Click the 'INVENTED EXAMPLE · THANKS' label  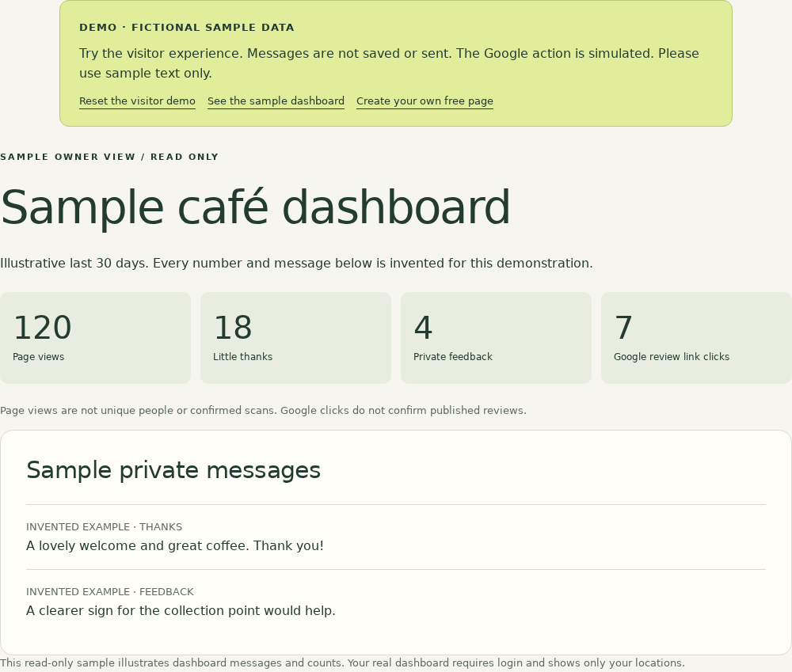pos(104,526)
